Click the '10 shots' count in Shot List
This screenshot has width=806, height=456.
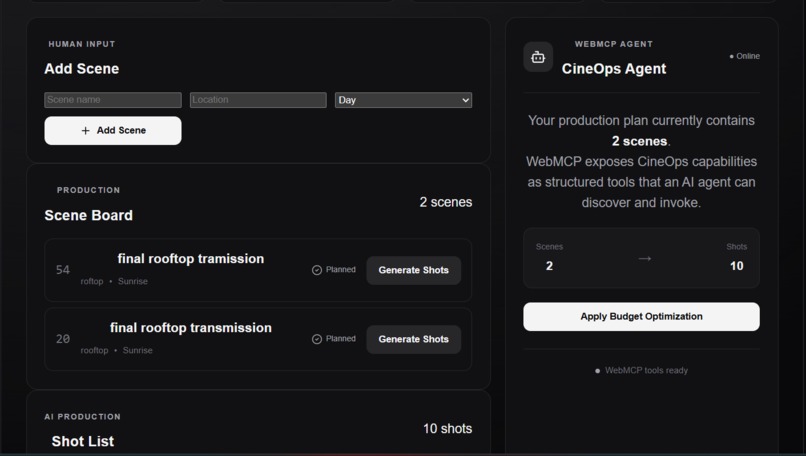click(x=447, y=429)
